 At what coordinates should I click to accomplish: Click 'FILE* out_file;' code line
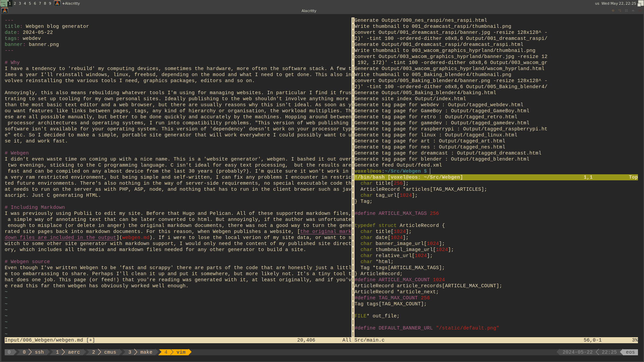pyautogui.click(x=377, y=316)
